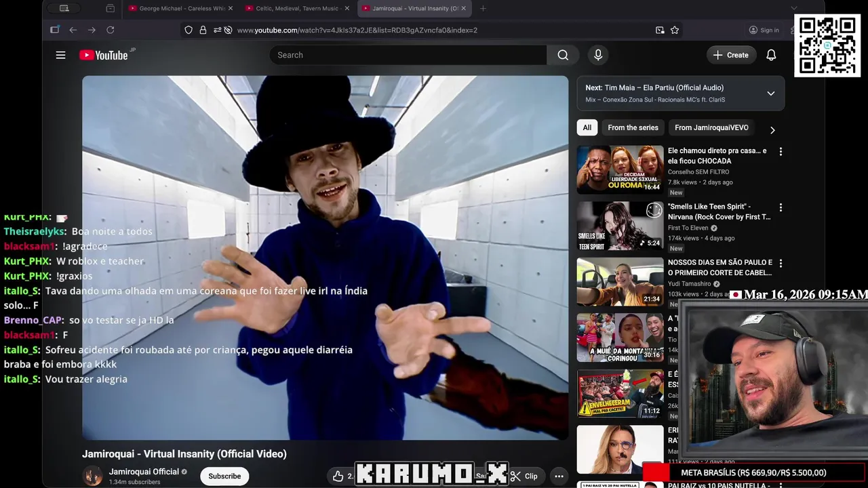The width and height of the screenshot is (868, 488).
Task: Click the search magnifier button
Action: pyautogui.click(x=563, y=55)
